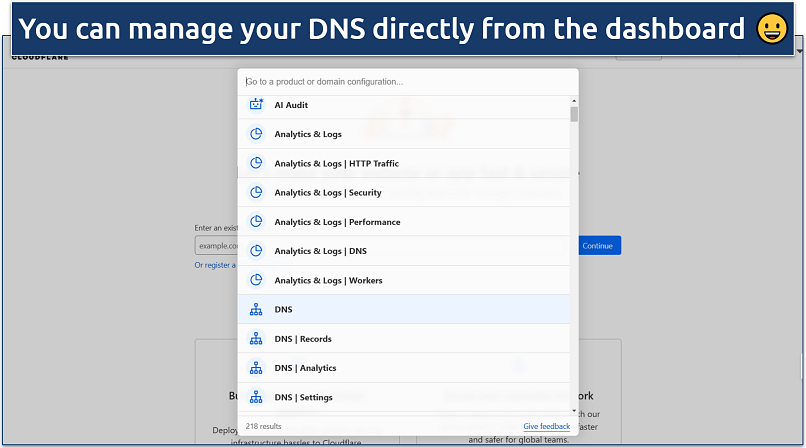Click the DNS Records network icon
The height and width of the screenshot is (448, 806).
coord(255,339)
